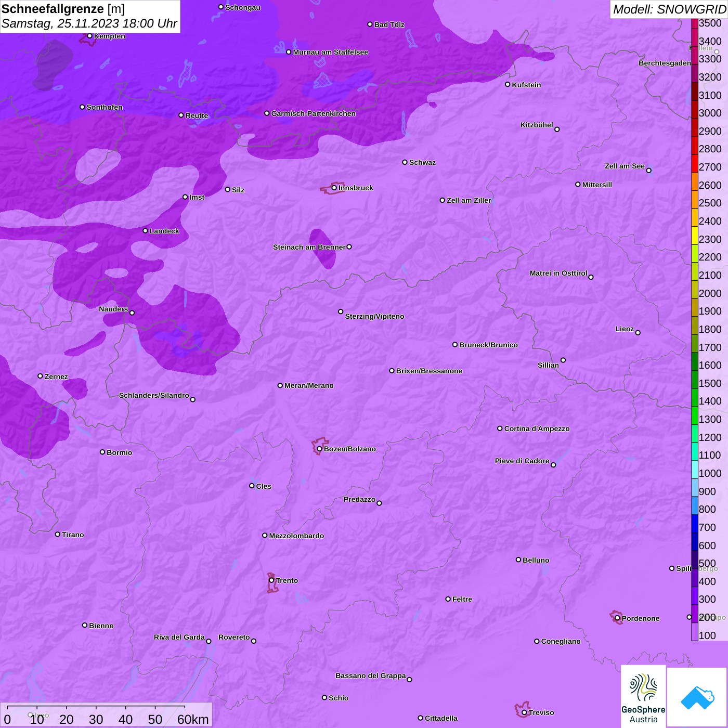Click the Schlanders/Silandro label

(x=154, y=395)
